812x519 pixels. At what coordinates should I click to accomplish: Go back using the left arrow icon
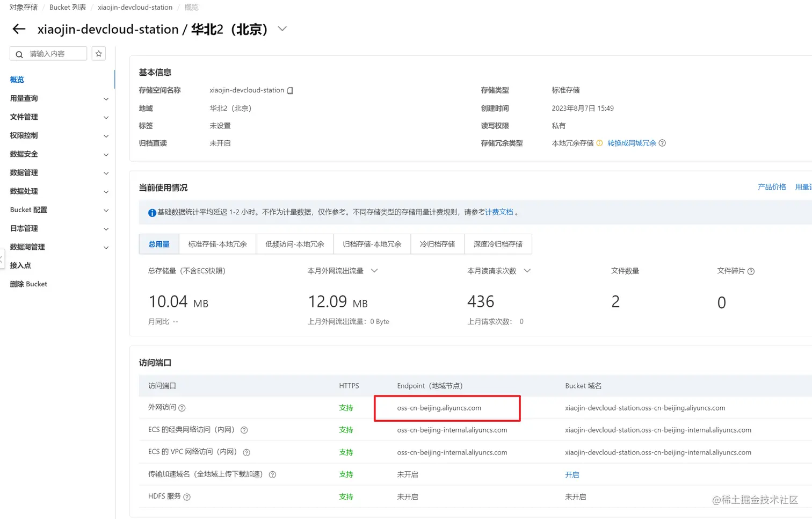click(x=19, y=29)
